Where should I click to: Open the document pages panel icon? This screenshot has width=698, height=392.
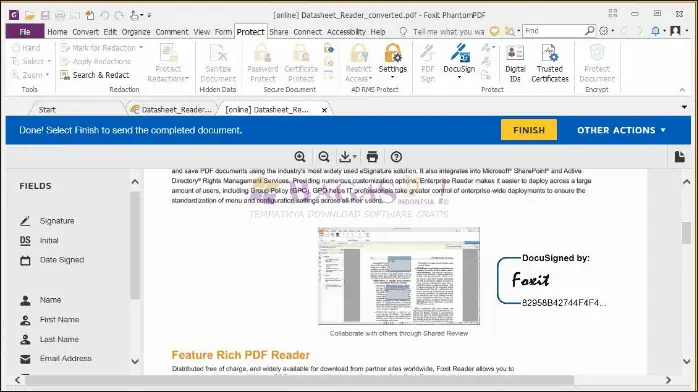pyautogui.click(x=679, y=157)
